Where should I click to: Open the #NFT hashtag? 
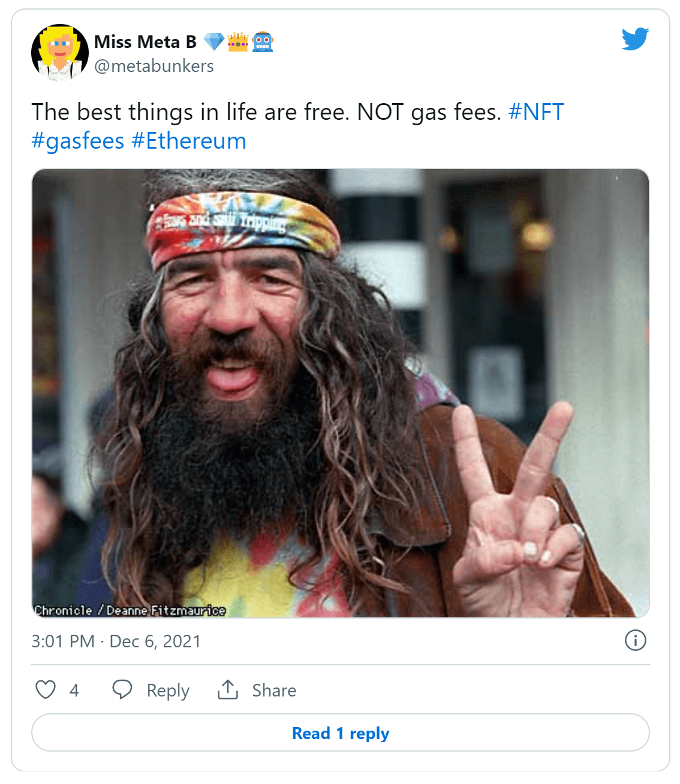[x=536, y=111]
